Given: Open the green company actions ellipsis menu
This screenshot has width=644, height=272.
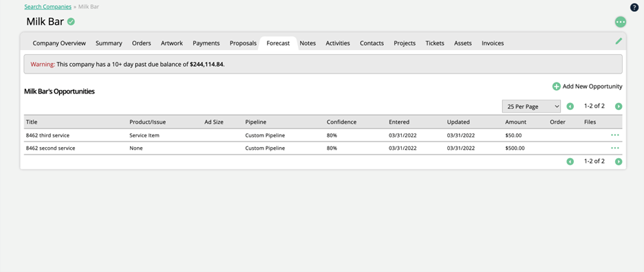Looking at the screenshot, I should tap(620, 22).
